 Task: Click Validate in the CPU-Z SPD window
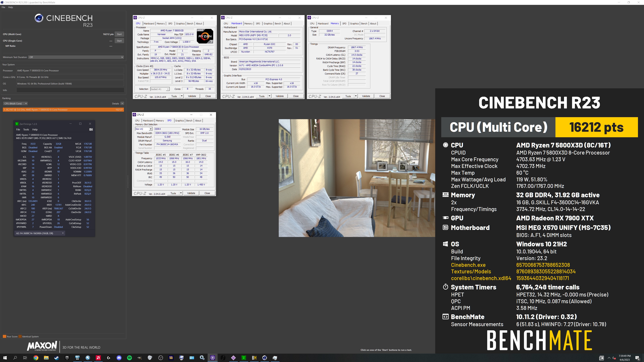click(191, 193)
